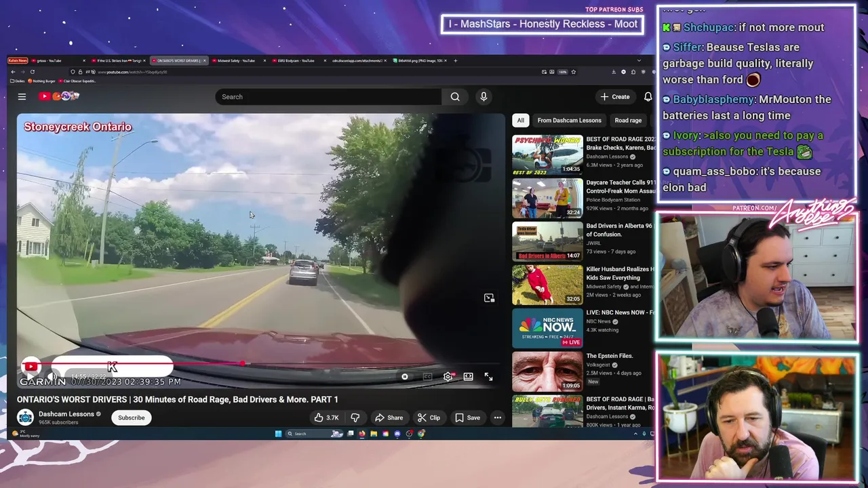Open the Bad Drivers in Alberta 96 thumbnail
Screen dimensions: 868x488
click(547, 241)
